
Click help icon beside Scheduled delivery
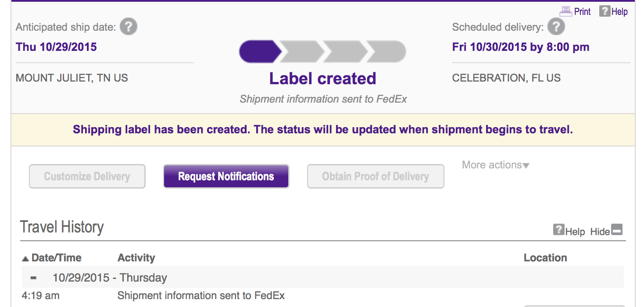coord(556,27)
